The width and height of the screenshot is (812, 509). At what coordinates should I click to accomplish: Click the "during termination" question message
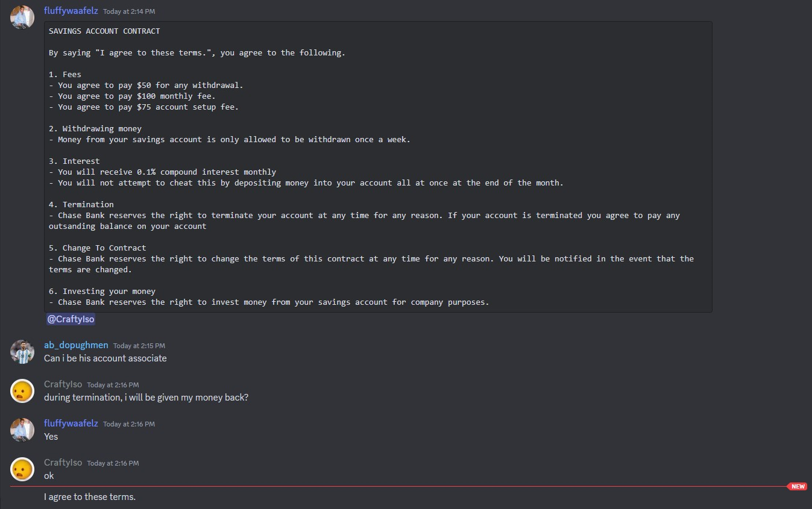click(146, 398)
